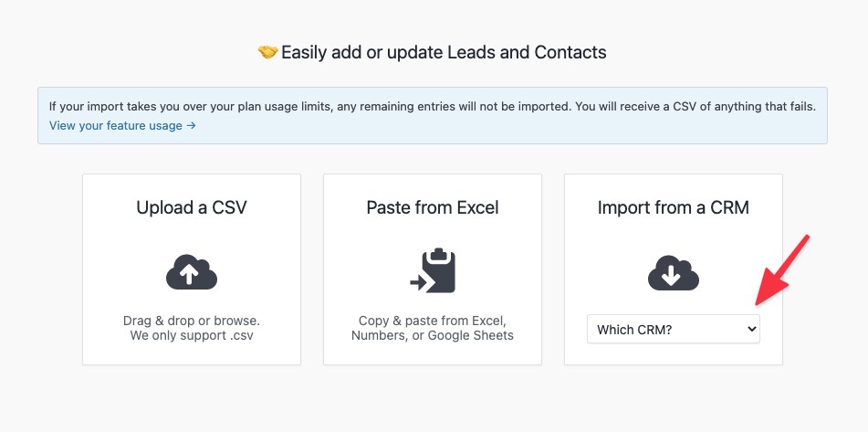The width and height of the screenshot is (868, 432).
Task: Click the We only support .csv note
Action: [192, 335]
